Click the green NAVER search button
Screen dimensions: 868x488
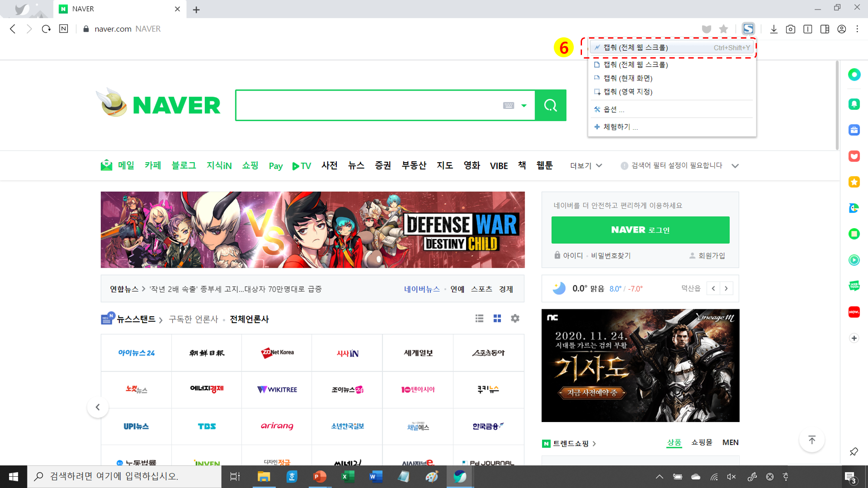tap(550, 105)
